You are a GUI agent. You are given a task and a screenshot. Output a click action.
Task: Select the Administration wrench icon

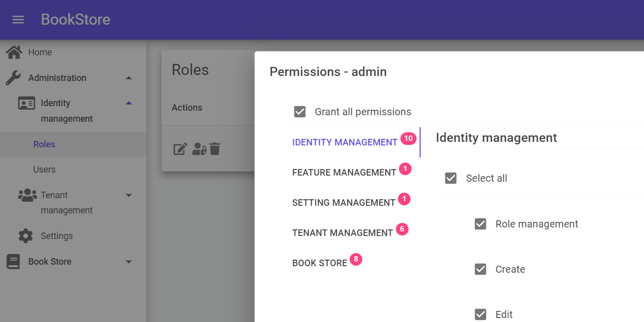coord(14,77)
